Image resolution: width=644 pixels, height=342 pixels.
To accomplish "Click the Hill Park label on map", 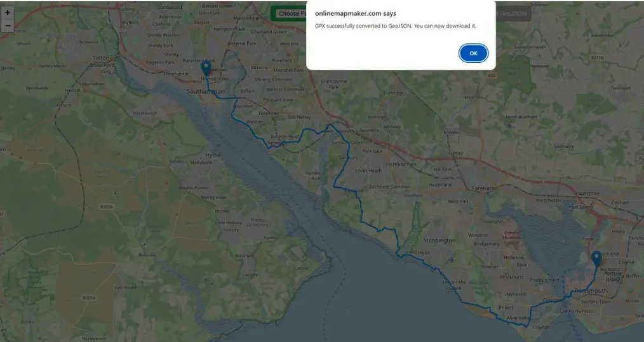I will coord(441,169).
